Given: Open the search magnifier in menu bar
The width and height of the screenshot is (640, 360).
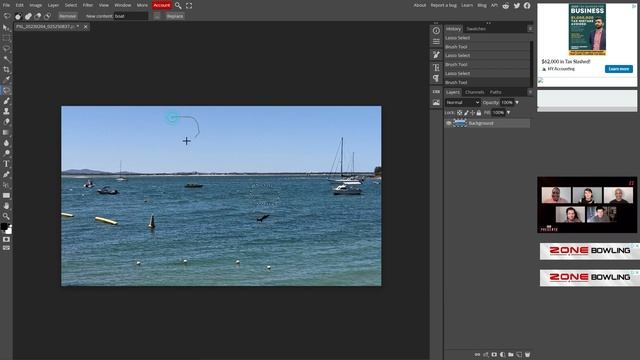Looking at the screenshot, I should click(x=178, y=6).
